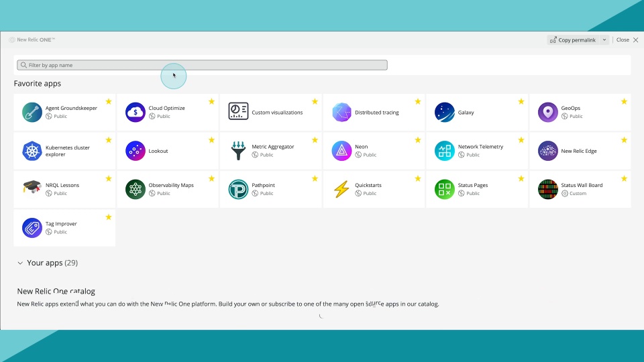Screen dimensions: 644x362
Task: Open the Observability Maps app icon
Action: (135, 189)
